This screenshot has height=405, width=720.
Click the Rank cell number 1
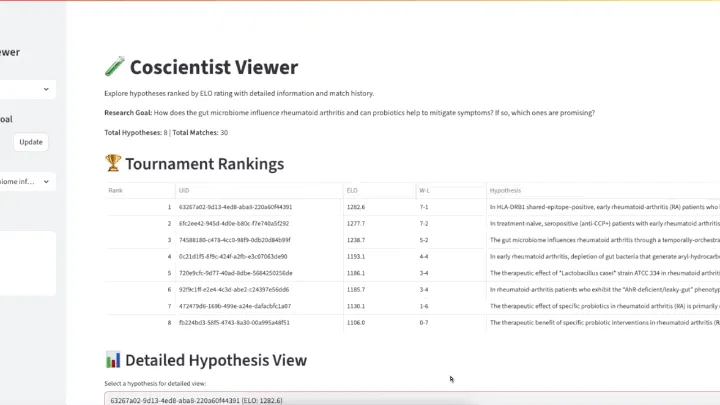[140, 207]
